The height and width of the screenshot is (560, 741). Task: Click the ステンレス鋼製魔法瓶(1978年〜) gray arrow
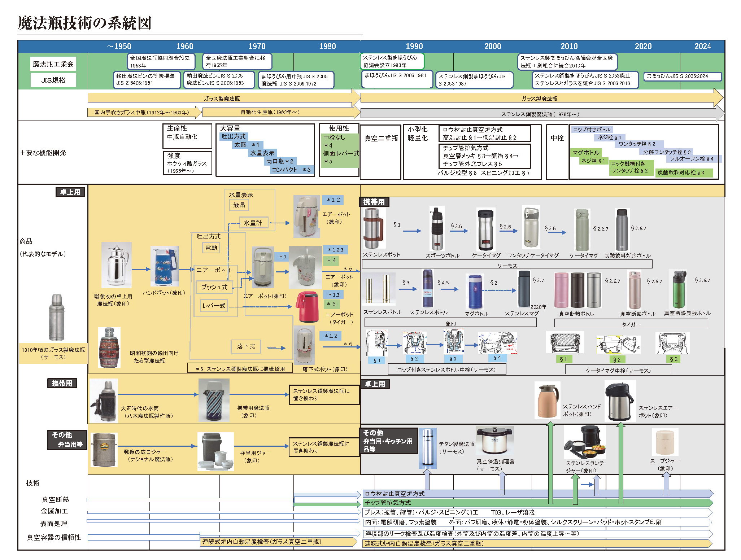540,114
